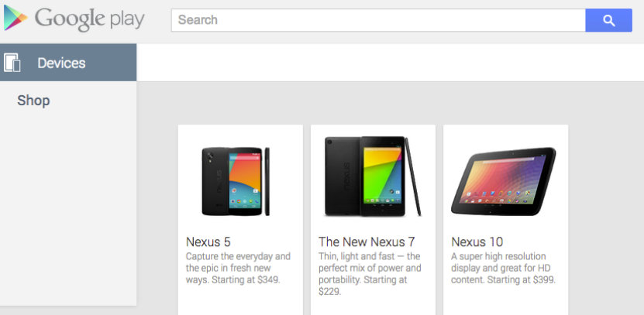644x315 pixels.
Task: Click the Nexus 5 side-profile view
Action: point(267,180)
